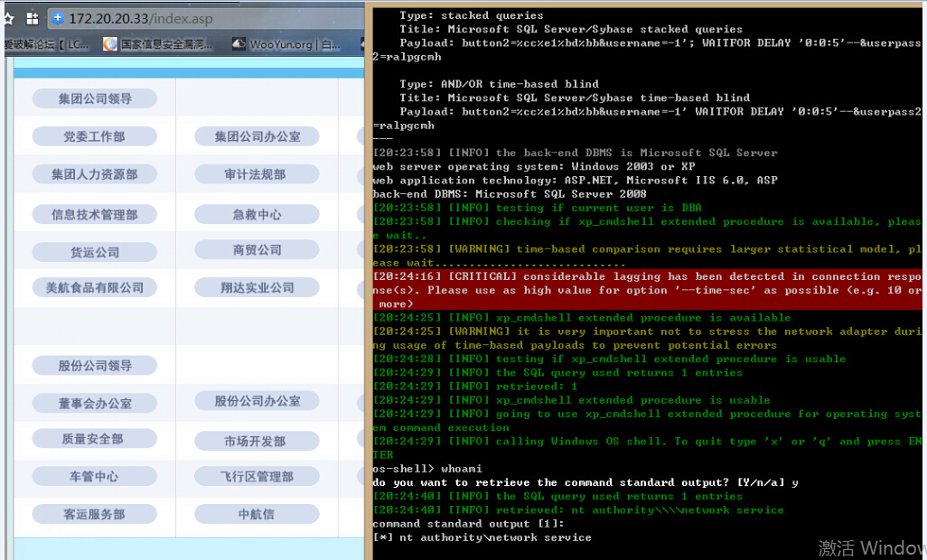
Task: Click 'do you want to retrieve the command' prompt
Action: click(585, 482)
